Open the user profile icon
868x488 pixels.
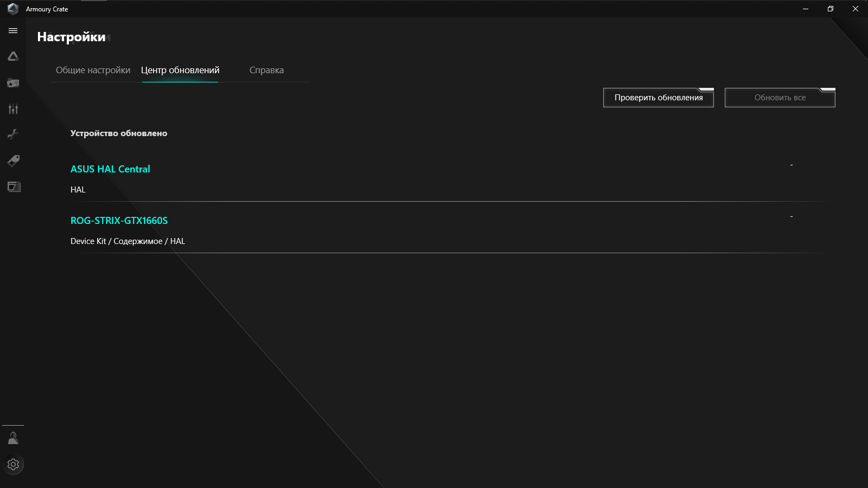tap(13, 438)
